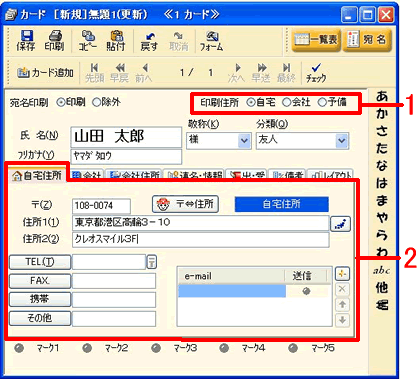Click the 氏名 field showing 山田 太郎
Image resolution: width=420 pixels, height=379 pixels.
coord(126,137)
